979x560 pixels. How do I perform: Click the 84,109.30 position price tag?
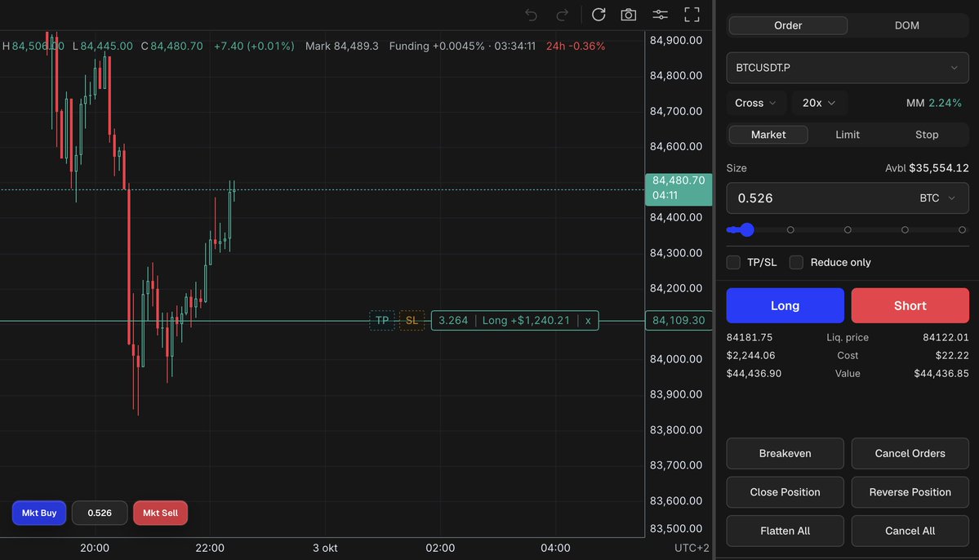(x=679, y=320)
